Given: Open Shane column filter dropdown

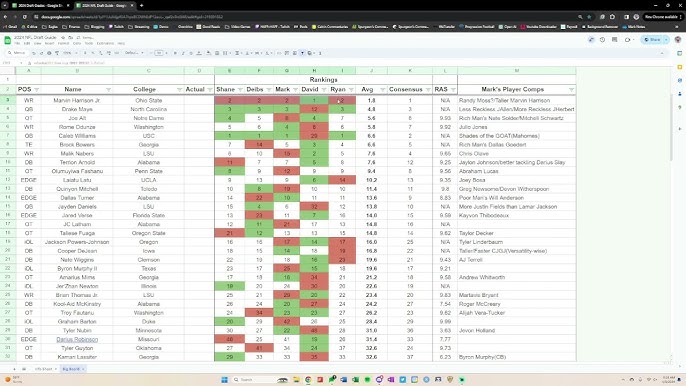Looking at the screenshot, I should tap(240, 90).
